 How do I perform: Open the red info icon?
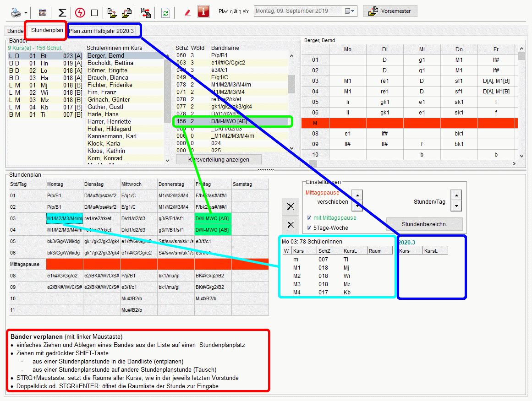203,11
